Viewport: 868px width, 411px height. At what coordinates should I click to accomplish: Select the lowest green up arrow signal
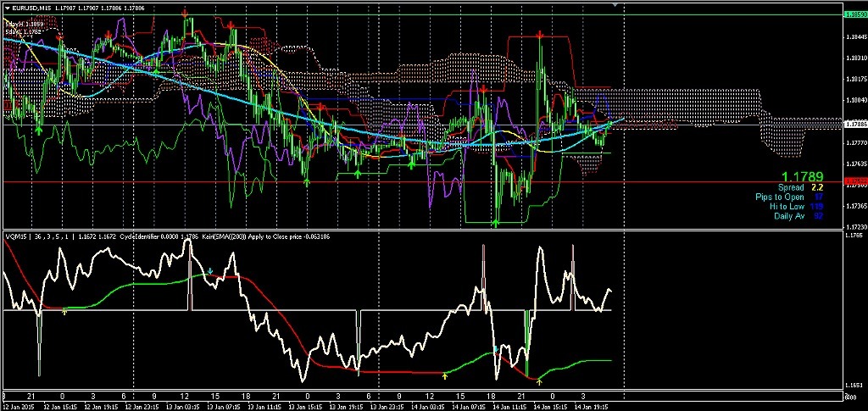tap(495, 222)
